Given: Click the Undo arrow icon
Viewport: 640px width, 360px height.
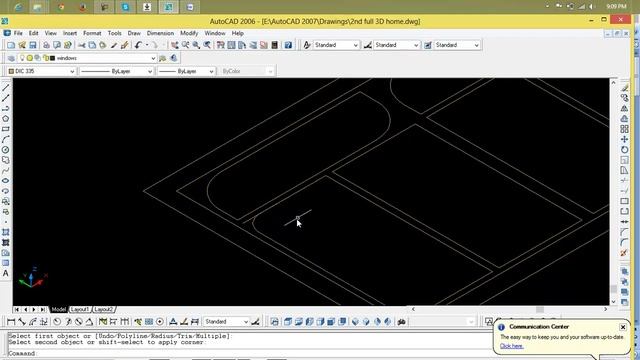Looking at the screenshot, I should point(138,45).
